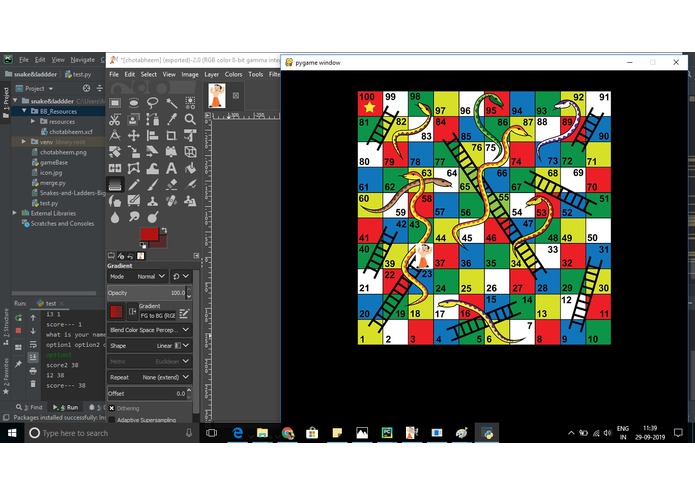Swap foreground and background colors in GIMP

164,230
